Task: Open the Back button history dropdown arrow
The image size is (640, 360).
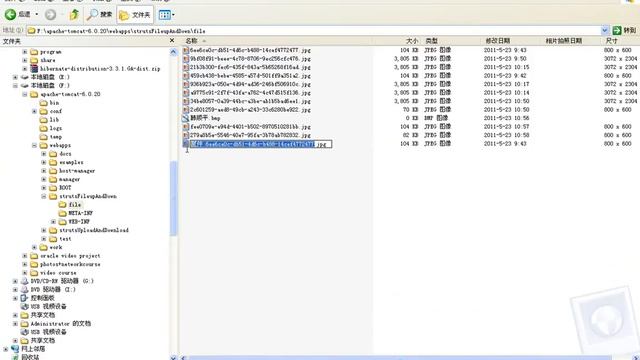Action: point(37,15)
